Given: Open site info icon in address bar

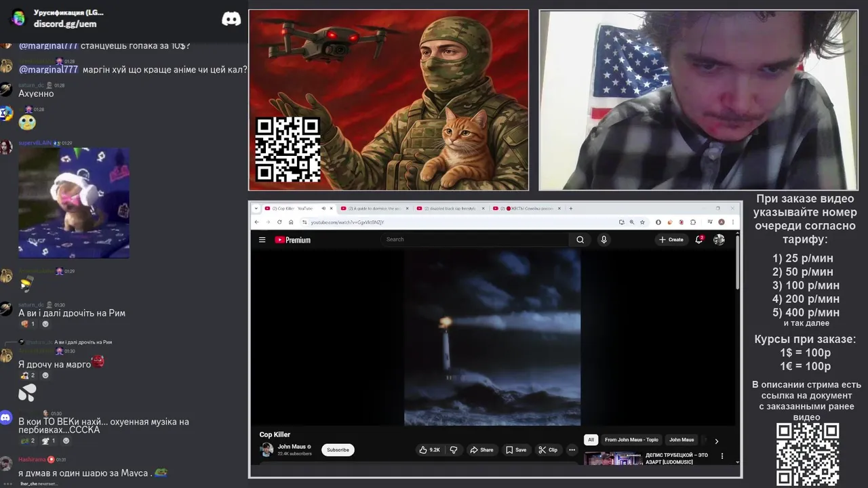Looking at the screenshot, I should click(x=304, y=222).
